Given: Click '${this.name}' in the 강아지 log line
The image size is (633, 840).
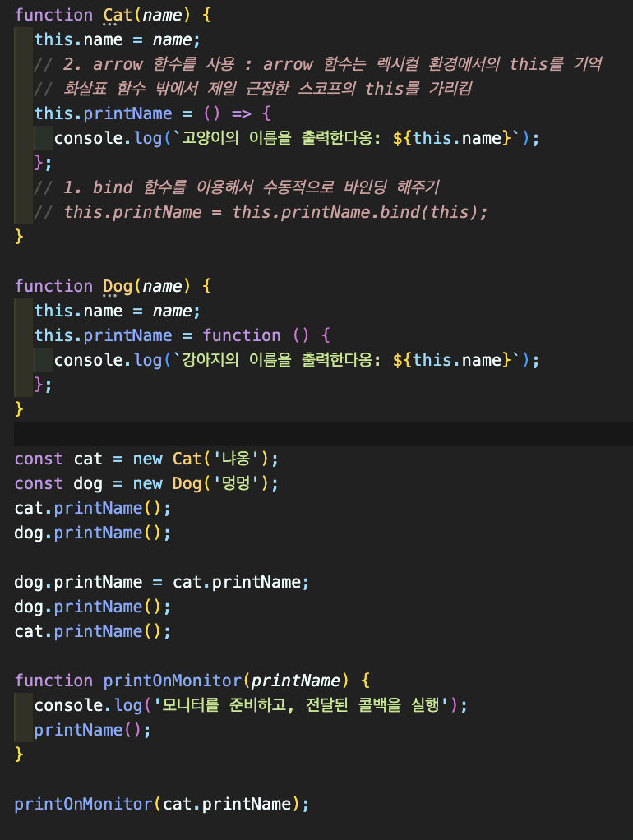Looking at the screenshot, I should [x=452, y=360].
